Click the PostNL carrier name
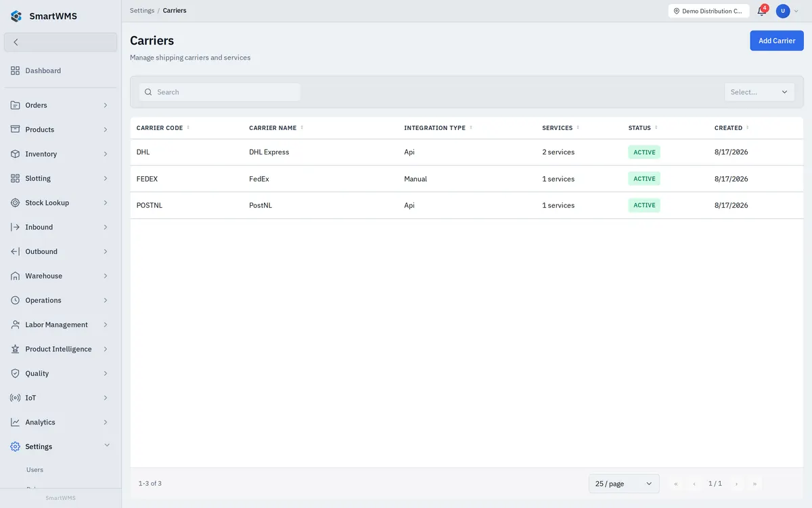The image size is (812, 508). [x=261, y=205]
